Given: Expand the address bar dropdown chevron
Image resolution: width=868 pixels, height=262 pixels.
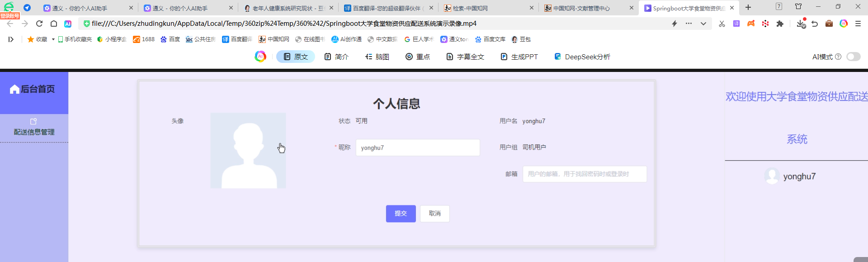Looking at the screenshot, I should click(703, 24).
